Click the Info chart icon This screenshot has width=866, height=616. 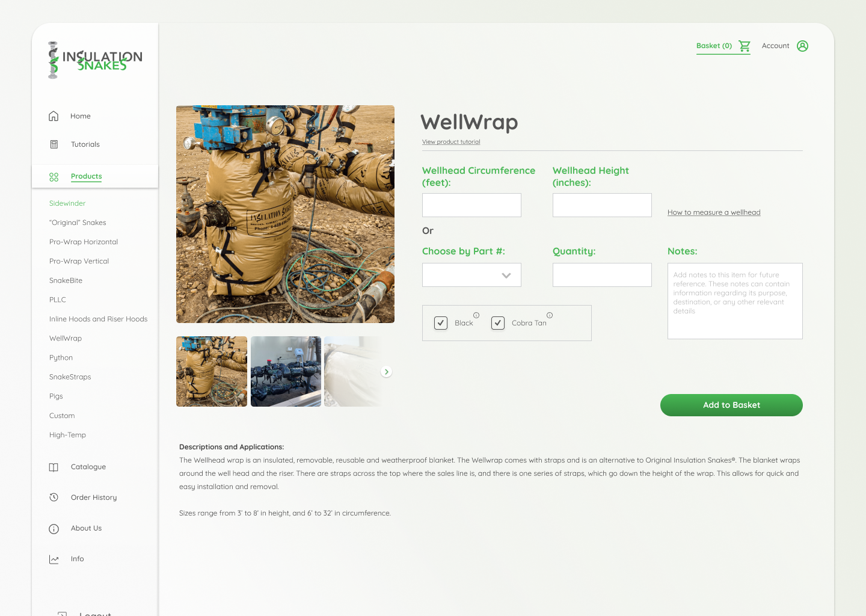coord(54,559)
